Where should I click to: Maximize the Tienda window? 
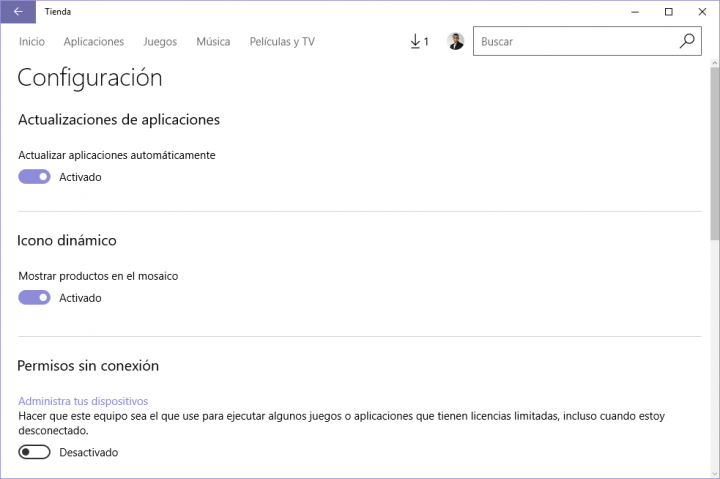pos(669,12)
